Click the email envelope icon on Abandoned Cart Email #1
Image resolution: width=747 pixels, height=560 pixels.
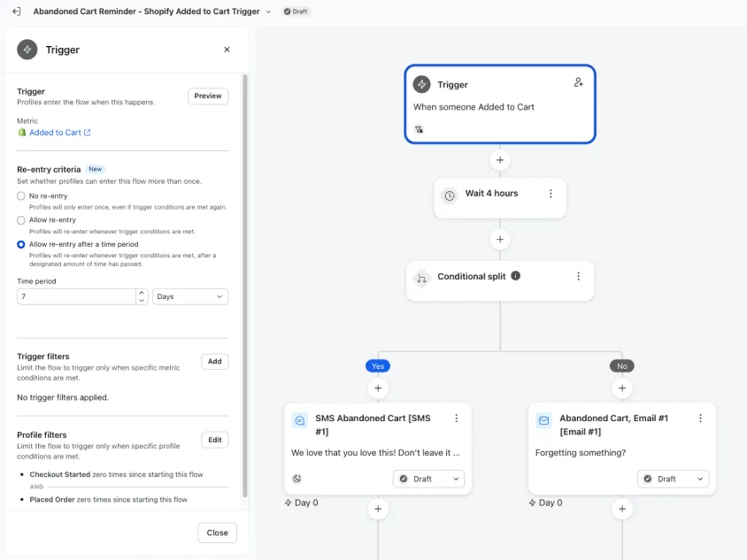(x=543, y=420)
